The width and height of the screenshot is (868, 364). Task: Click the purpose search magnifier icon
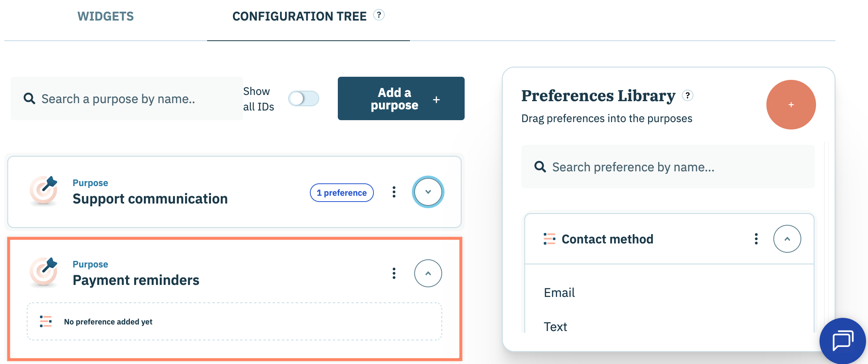[29, 98]
